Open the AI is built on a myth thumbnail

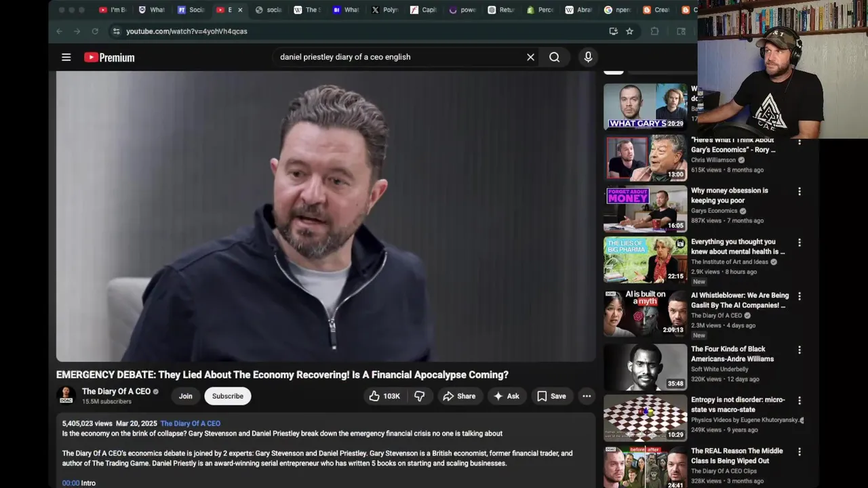pos(645,313)
